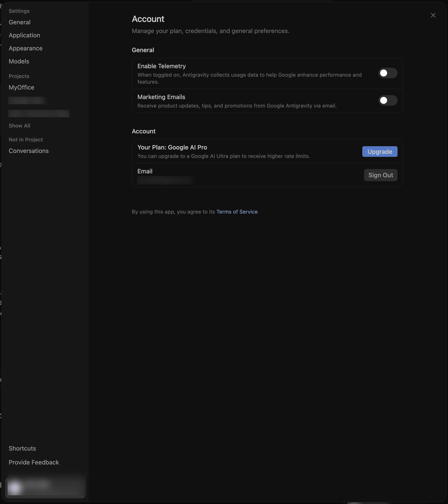The height and width of the screenshot is (504, 448).
Task: Toggle the Marketing Emails switch
Action: tap(388, 100)
